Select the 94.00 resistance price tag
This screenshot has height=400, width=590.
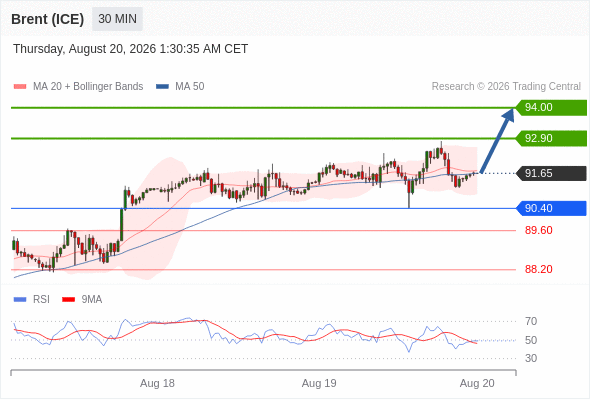tap(551, 108)
